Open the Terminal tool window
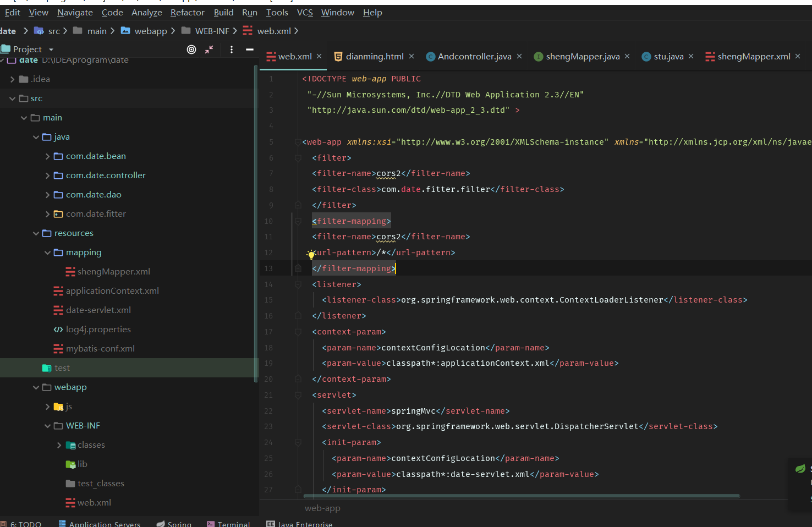The height and width of the screenshot is (527, 812). pos(228,523)
